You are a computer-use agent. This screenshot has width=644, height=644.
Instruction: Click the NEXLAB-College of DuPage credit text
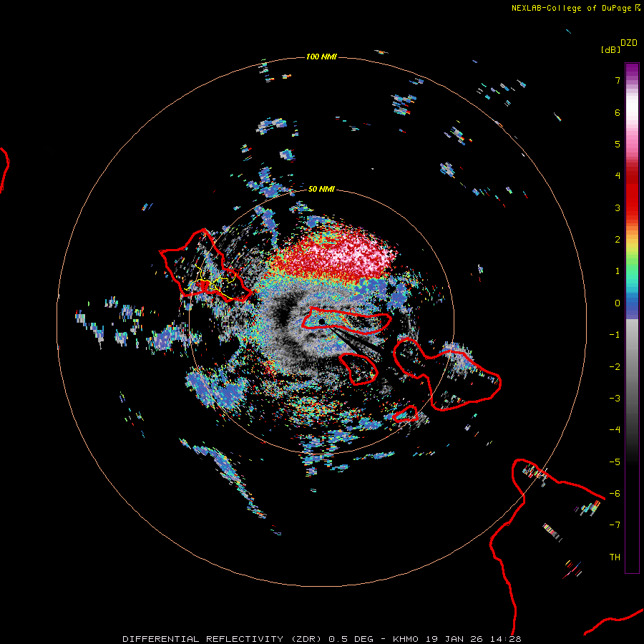coord(571,8)
